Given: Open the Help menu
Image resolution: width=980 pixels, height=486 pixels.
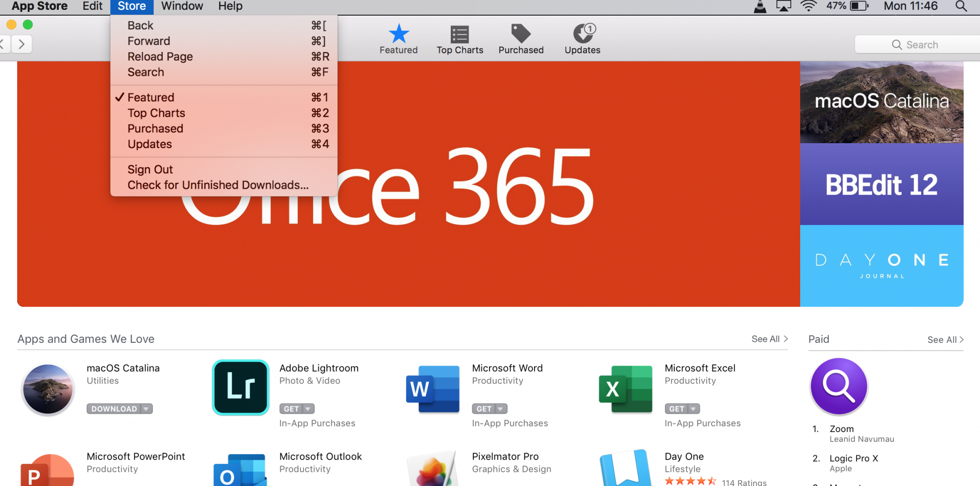Looking at the screenshot, I should pos(230,6).
